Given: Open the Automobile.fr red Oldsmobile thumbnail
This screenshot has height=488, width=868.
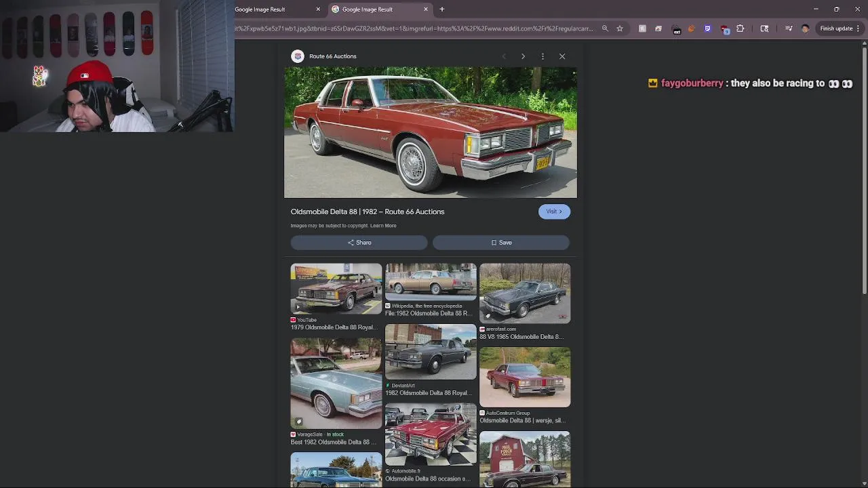Looking at the screenshot, I should [x=431, y=434].
